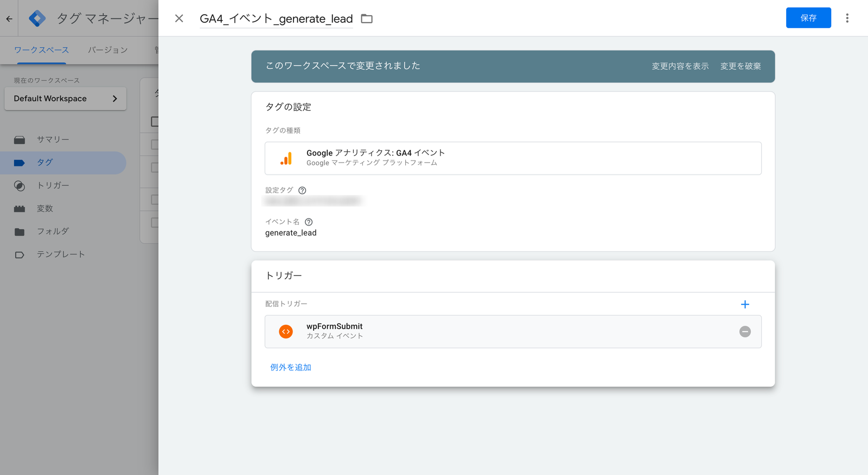Viewport: 868px width, 475px height.
Task: Click the help icon next to 設定タグ
Action: [x=302, y=190]
